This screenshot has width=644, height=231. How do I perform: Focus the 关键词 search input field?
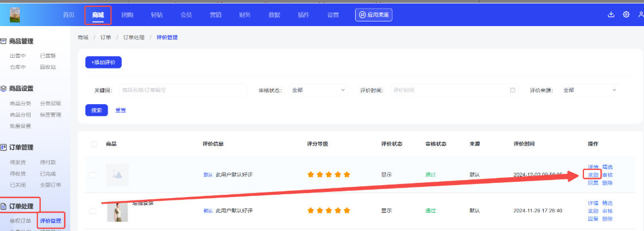(183, 90)
